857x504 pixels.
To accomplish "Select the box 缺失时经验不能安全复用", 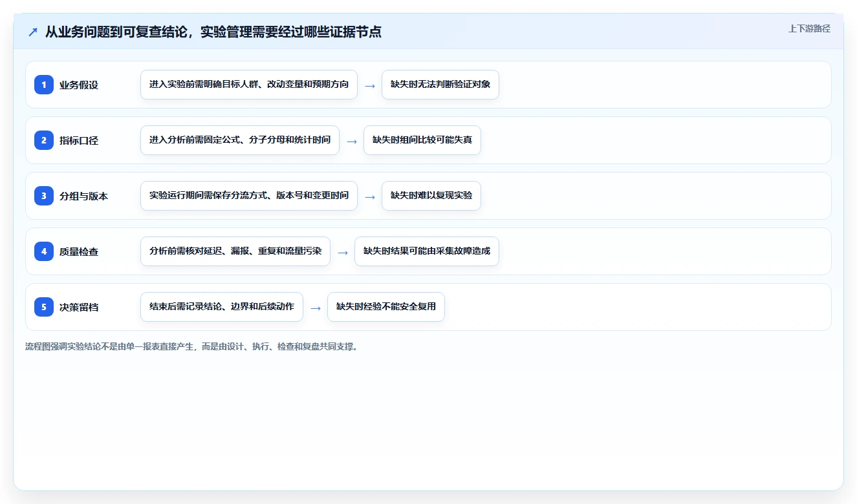I will pyautogui.click(x=386, y=307).
